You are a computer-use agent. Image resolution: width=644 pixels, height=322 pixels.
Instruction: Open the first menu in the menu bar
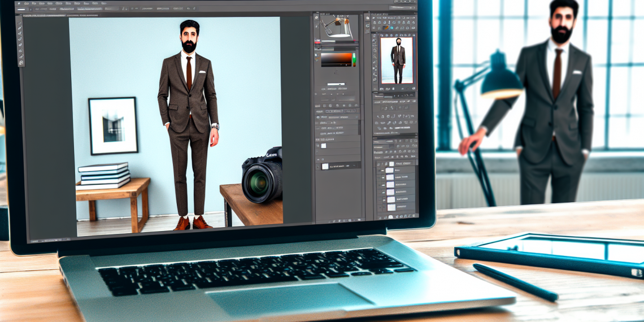pos(25,3)
